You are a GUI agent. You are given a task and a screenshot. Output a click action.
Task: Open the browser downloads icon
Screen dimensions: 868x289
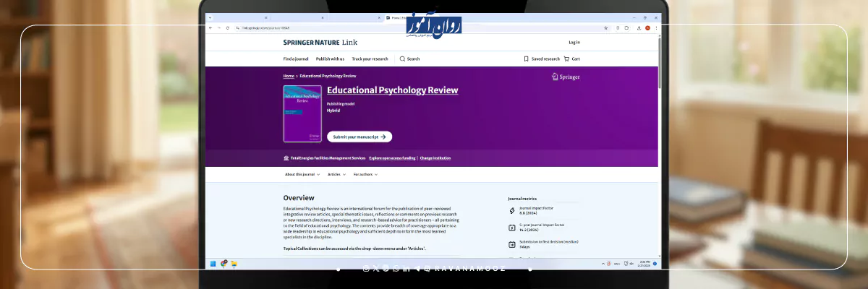pos(639,27)
